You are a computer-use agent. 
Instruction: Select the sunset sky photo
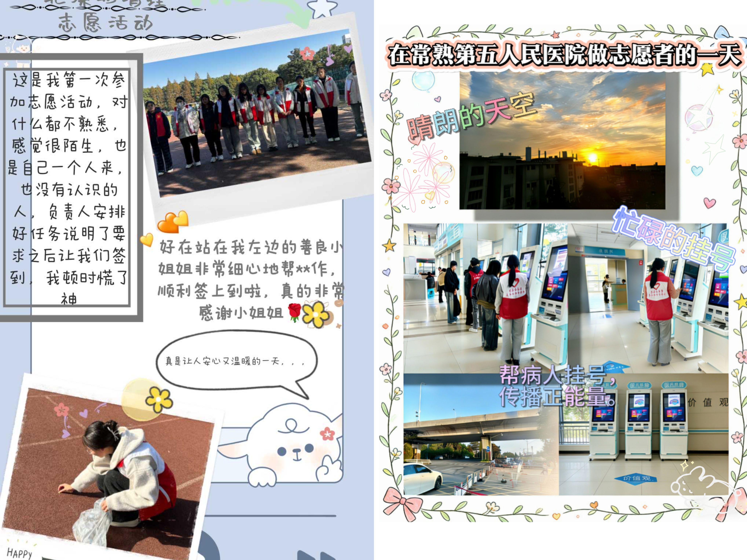tap(562, 140)
